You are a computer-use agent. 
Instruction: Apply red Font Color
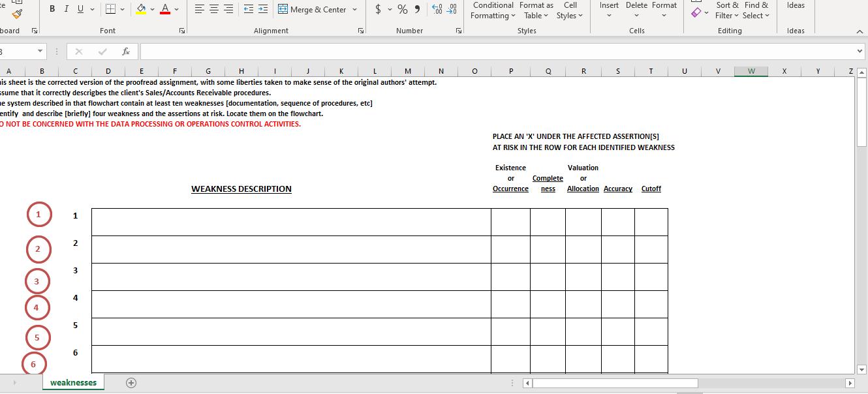[165, 9]
